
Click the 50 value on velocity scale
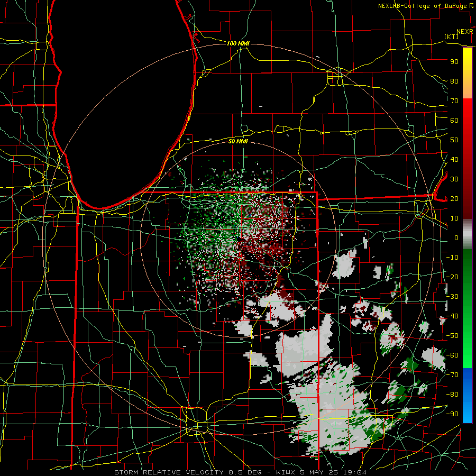coord(454,140)
